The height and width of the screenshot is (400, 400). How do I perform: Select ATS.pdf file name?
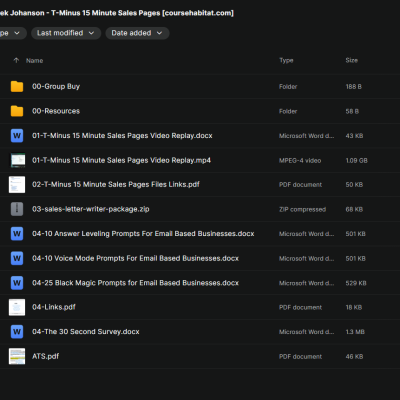(45, 356)
